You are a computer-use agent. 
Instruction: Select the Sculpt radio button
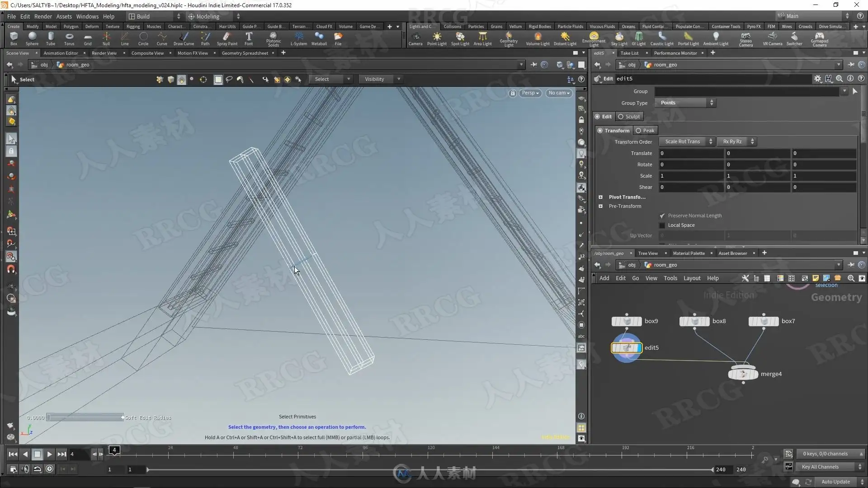[x=621, y=117]
